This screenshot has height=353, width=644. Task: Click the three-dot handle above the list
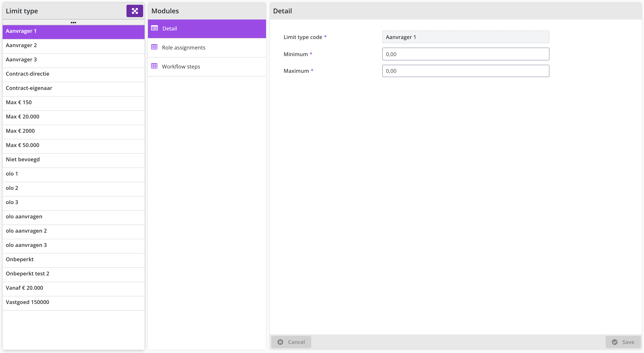point(73,22)
